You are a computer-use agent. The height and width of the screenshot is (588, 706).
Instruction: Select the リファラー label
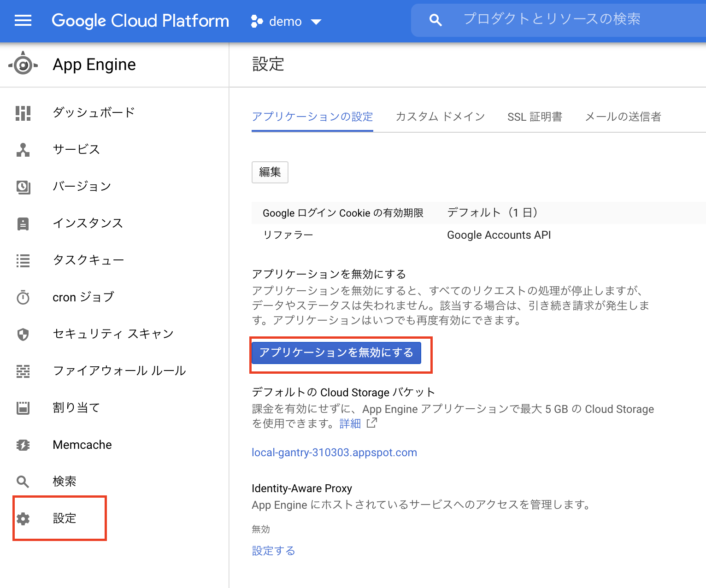click(x=288, y=235)
